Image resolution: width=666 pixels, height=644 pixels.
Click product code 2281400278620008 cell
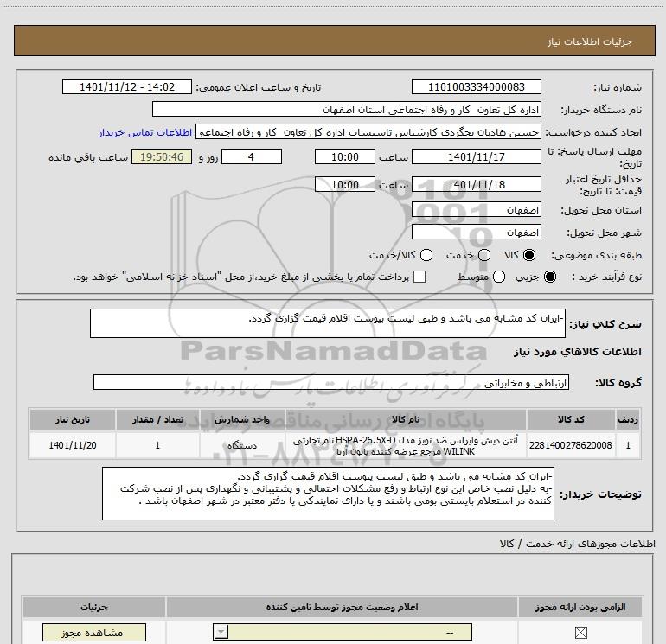pos(571,445)
